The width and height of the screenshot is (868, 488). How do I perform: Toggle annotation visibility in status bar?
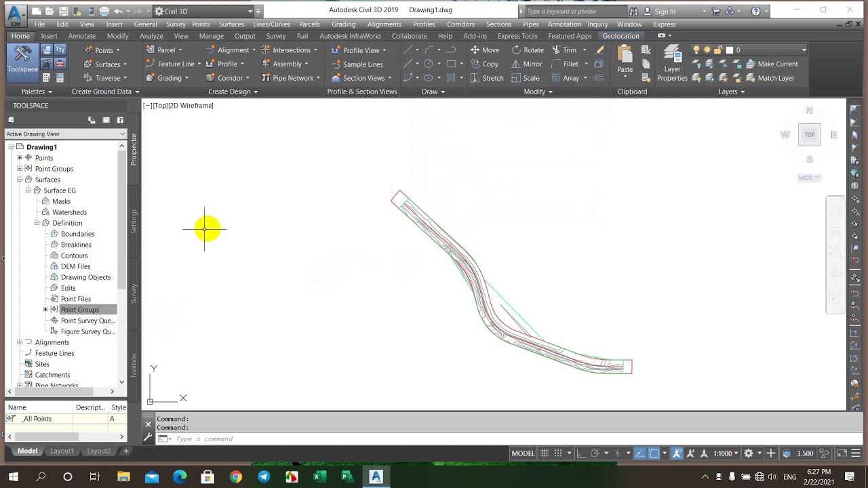(x=677, y=453)
